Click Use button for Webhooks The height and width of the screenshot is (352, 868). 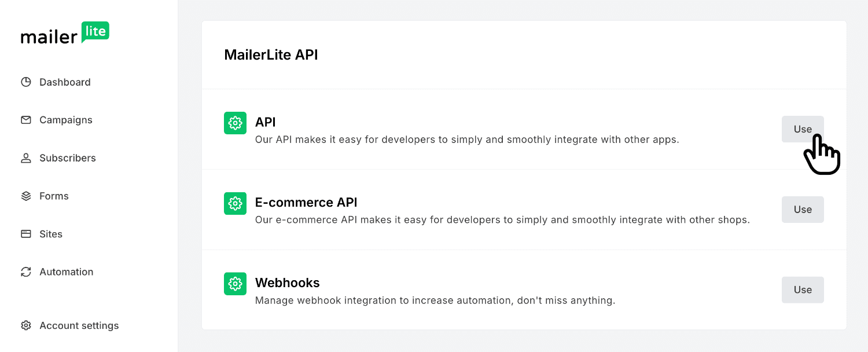[x=803, y=290]
